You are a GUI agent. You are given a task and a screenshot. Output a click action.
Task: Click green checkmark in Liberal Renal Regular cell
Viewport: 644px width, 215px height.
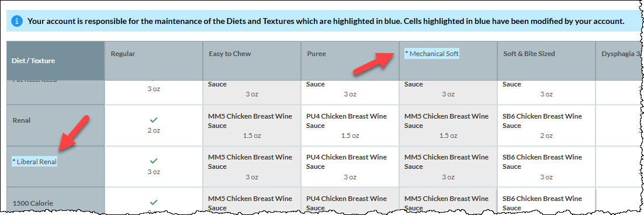pyautogui.click(x=154, y=161)
